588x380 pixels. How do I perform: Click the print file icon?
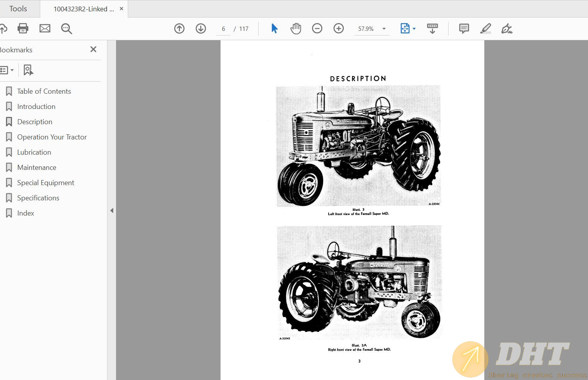tap(23, 29)
